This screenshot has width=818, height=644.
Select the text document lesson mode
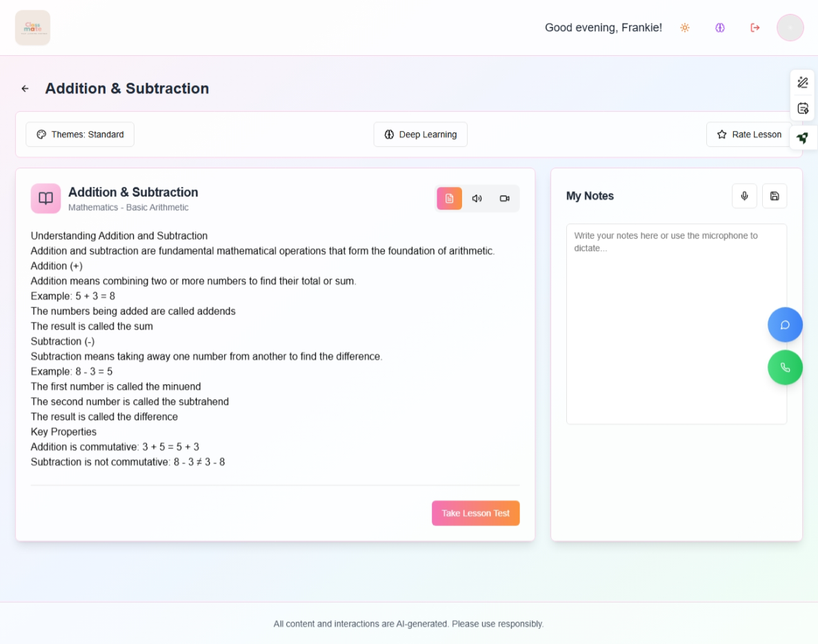coord(449,198)
